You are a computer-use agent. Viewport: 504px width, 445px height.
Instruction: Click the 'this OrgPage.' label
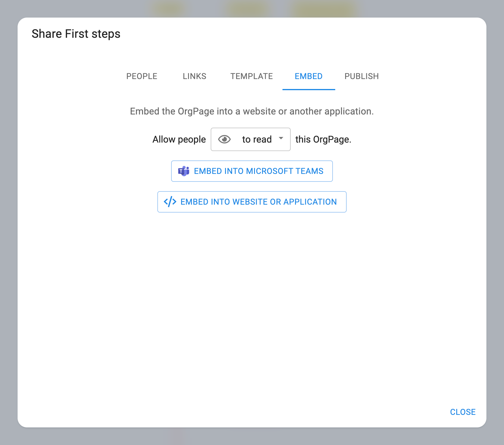[323, 139]
